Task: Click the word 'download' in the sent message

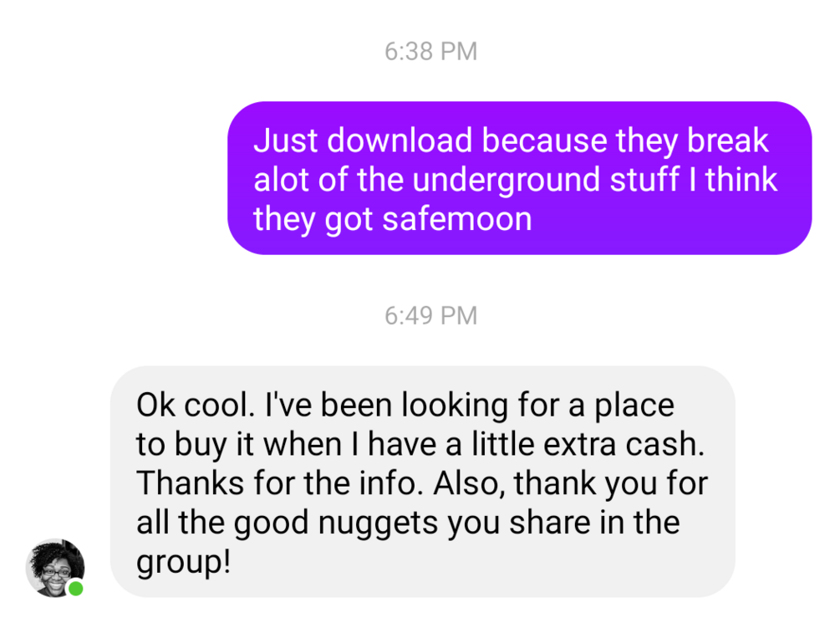Action: (400, 140)
